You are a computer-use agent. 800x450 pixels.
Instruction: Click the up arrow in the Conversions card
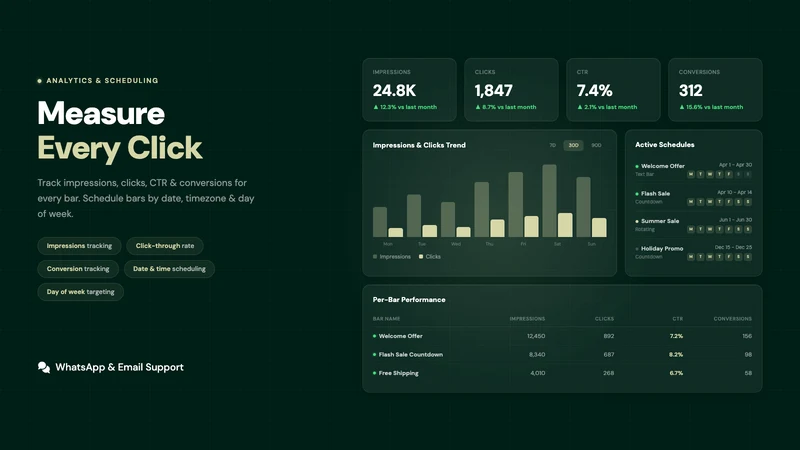point(682,107)
